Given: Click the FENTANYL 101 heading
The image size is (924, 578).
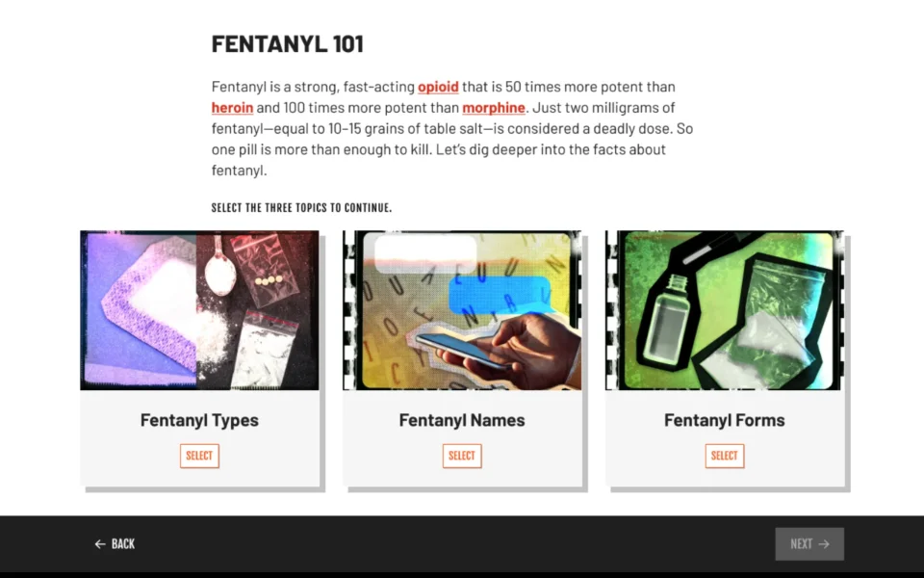Looking at the screenshot, I should coord(288,43).
